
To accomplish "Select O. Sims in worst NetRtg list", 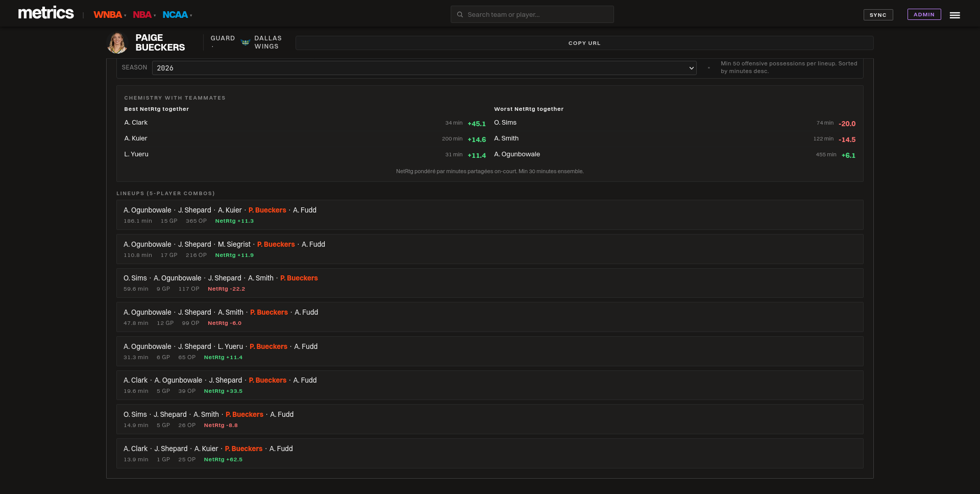I will 505,123.
